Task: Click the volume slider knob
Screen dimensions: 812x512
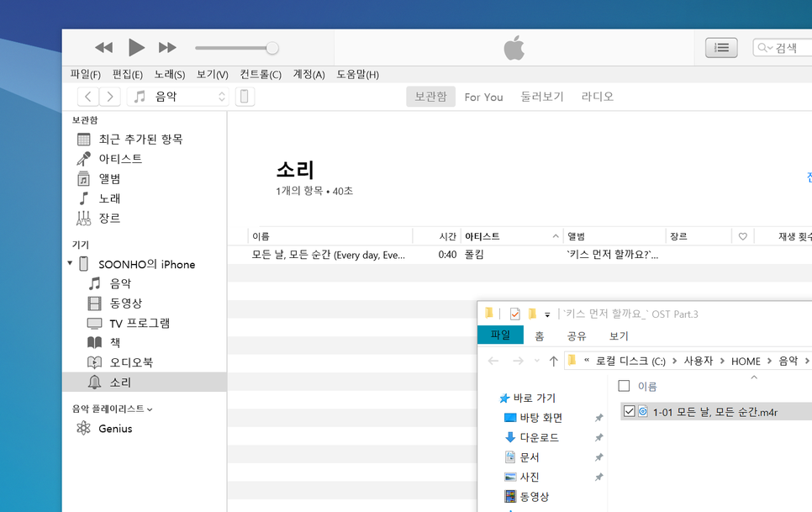Action: point(272,48)
